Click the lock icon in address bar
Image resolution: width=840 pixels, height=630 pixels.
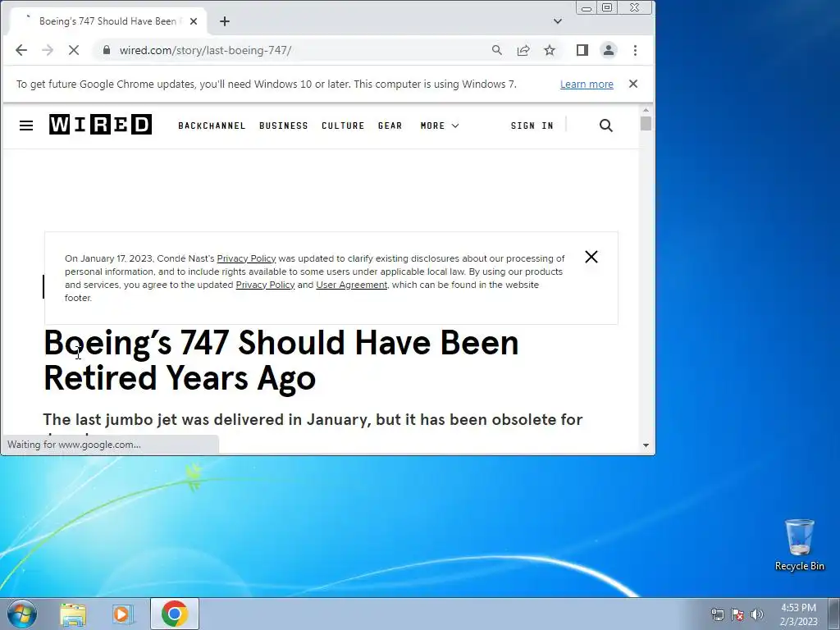coord(107,50)
